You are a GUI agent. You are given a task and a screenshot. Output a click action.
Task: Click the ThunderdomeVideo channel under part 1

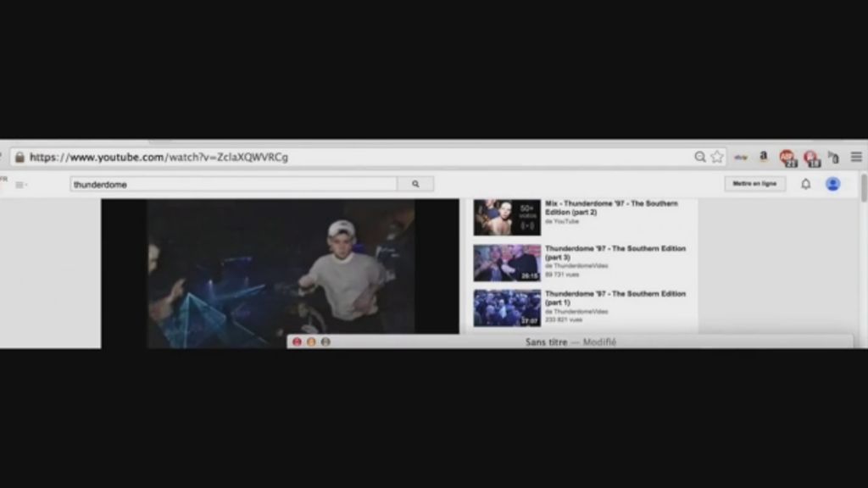pos(576,312)
